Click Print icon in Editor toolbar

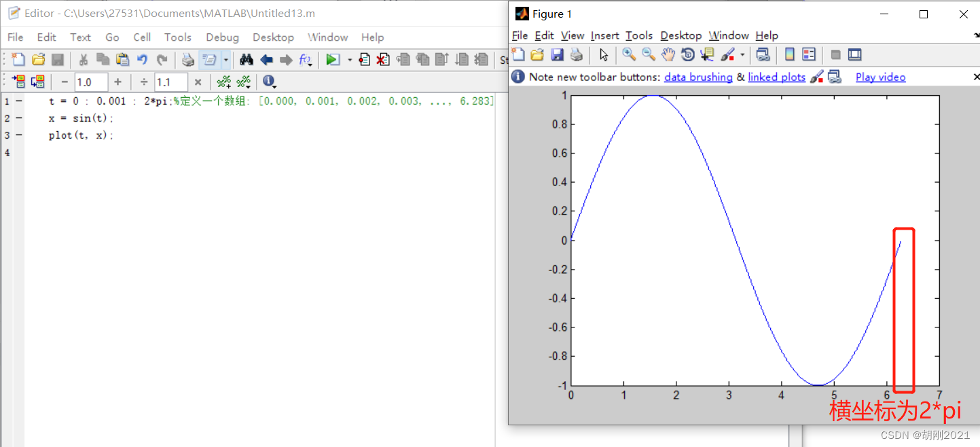click(x=188, y=60)
